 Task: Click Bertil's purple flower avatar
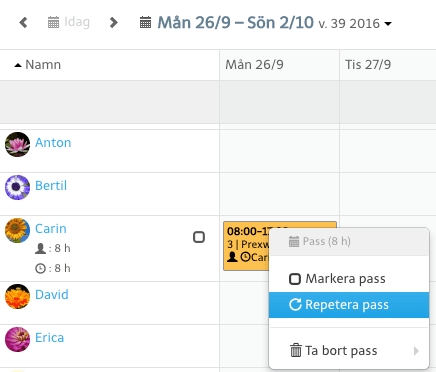click(17, 187)
